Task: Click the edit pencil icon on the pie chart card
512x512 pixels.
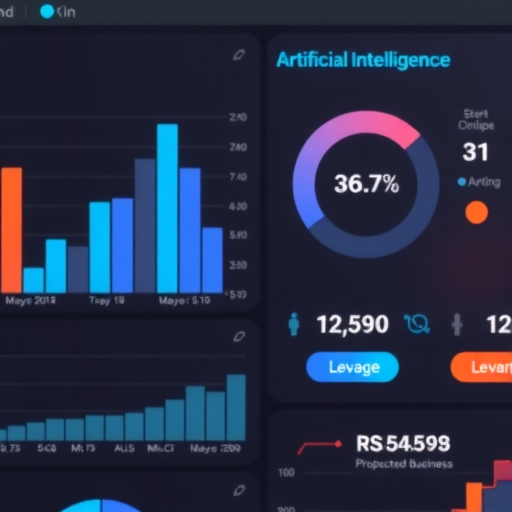Action: coord(239,490)
